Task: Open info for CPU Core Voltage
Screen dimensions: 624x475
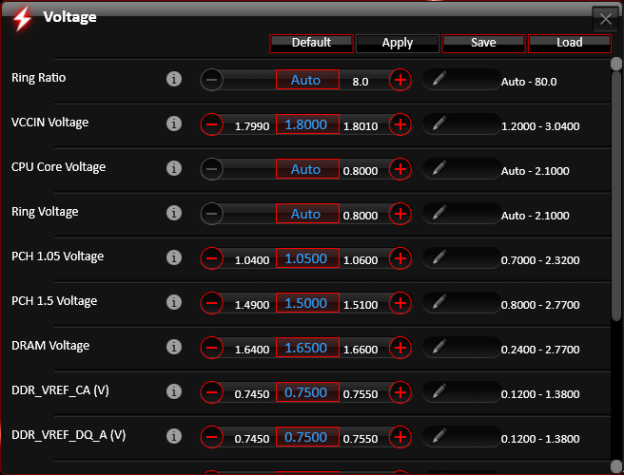Action: [174, 168]
